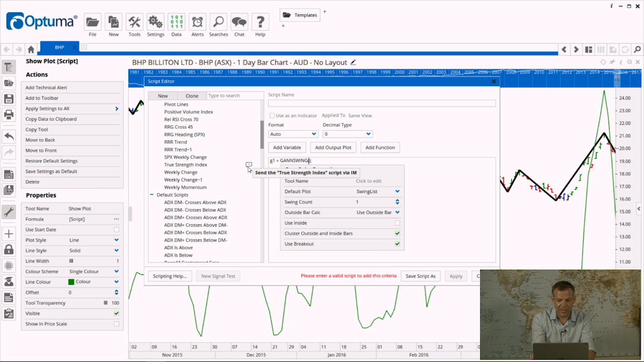Select True Strength Index script
Viewport: 644px width, 362px height.
pos(185,165)
